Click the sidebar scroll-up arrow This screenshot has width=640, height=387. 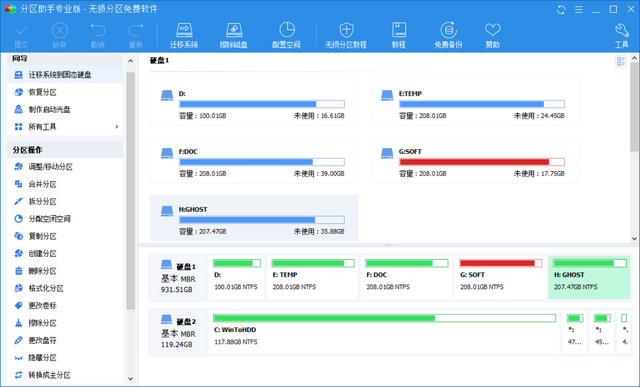(131, 61)
